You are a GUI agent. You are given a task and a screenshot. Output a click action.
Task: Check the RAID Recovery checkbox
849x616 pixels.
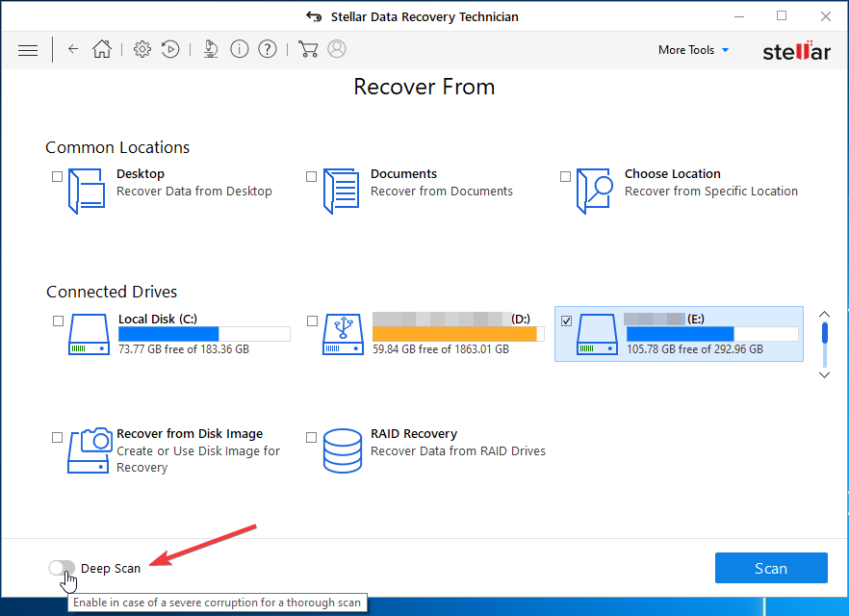tap(311, 437)
